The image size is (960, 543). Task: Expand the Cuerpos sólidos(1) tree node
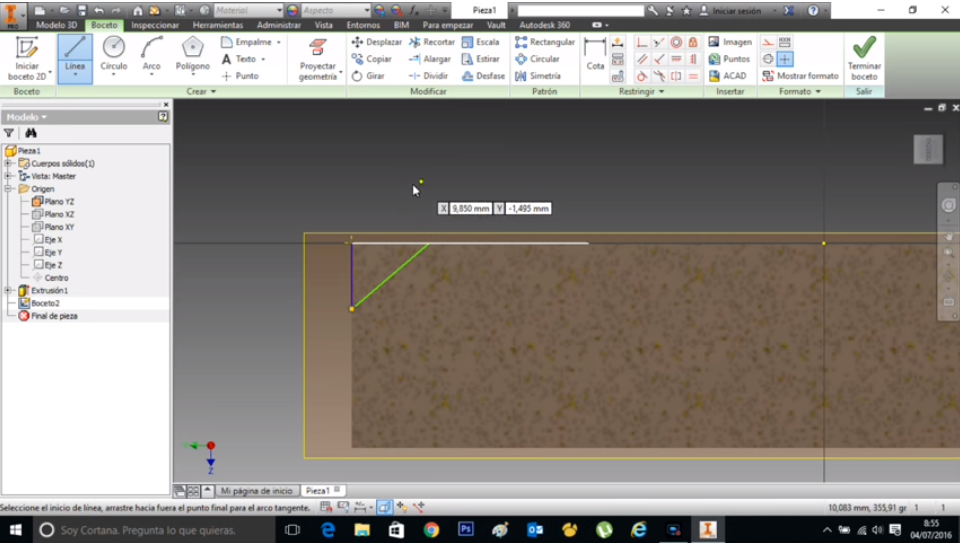coord(9,163)
